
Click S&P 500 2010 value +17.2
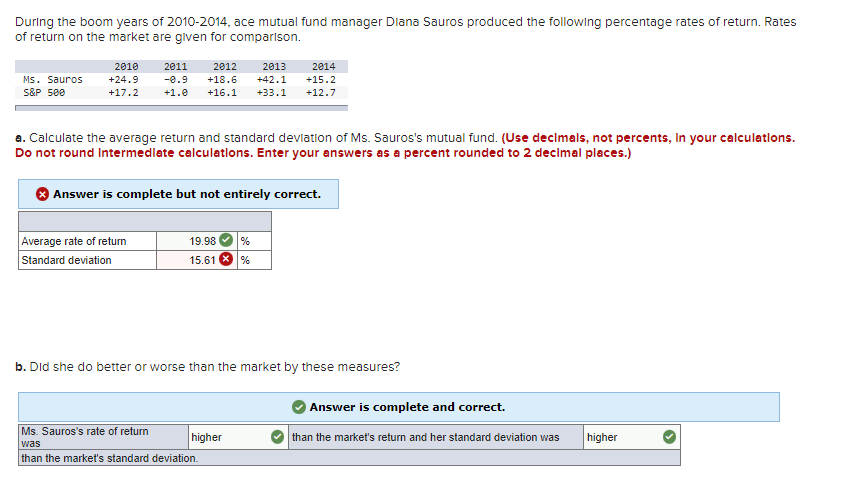[123, 93]
